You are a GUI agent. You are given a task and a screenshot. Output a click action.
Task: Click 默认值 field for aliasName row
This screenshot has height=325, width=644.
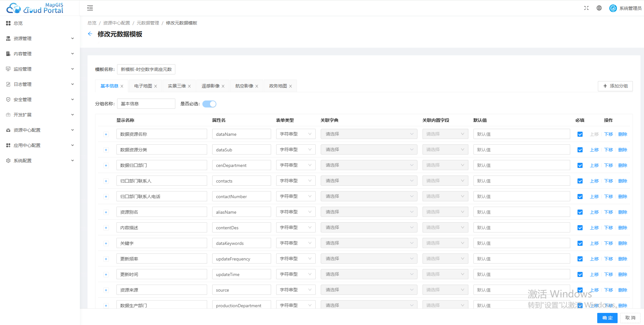(521, 212)
